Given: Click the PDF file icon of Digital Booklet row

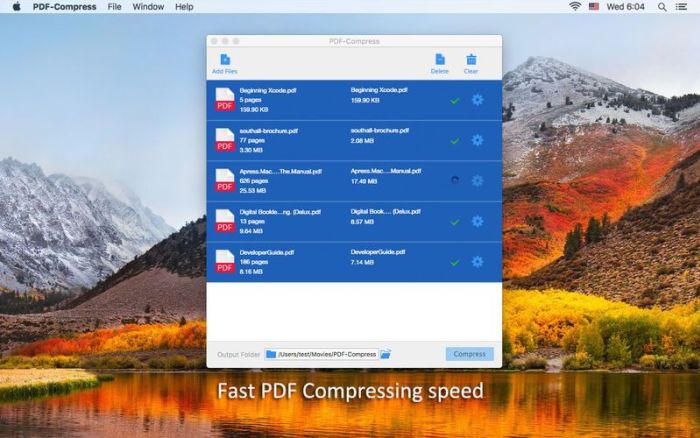Looking at the screenshot, I should tap(225, 221).
